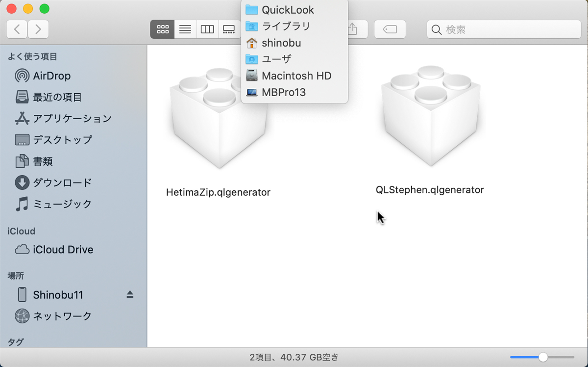
Task: Open アプリケーション in the sidebar
Action: pyautogui.click(x=73, y=118)
